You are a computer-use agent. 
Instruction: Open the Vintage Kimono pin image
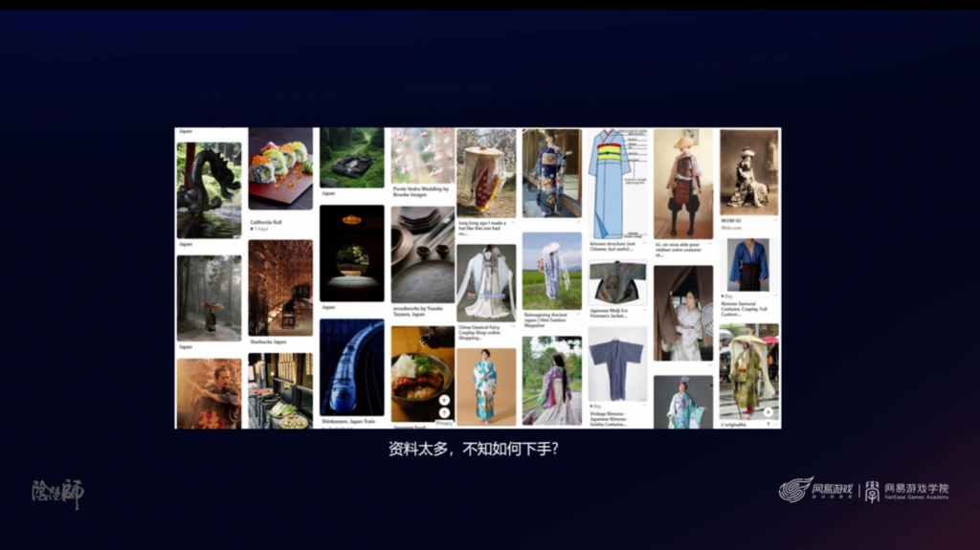(617, 363)
